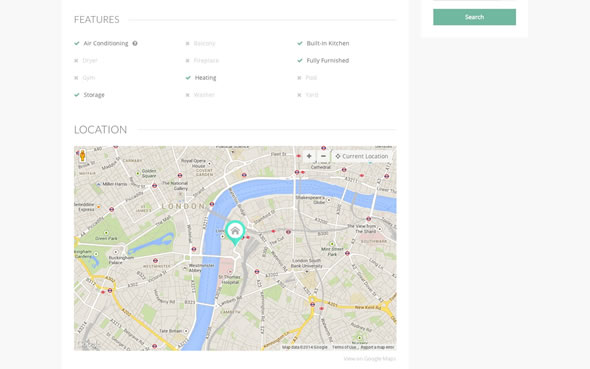Click the cross icon beside Fireplace
Viewport: 590px width, 369px height.
pyautogui.click(x=187, y=61)
